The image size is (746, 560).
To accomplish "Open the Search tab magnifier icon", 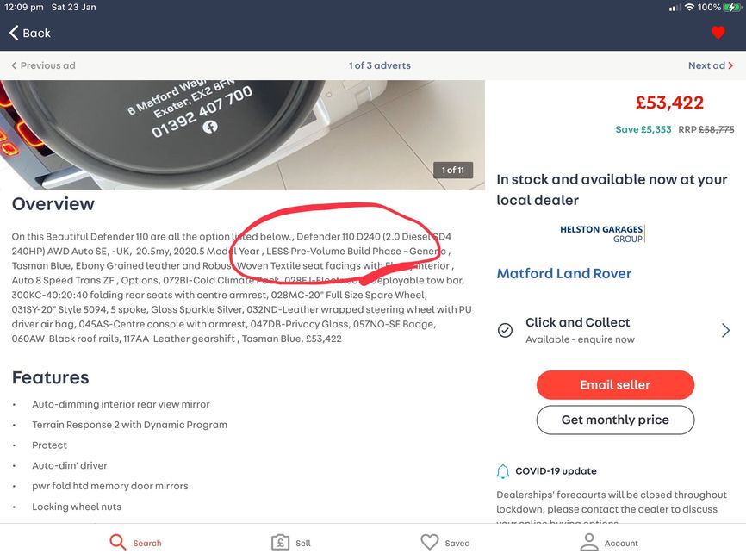I will point(117,542).
